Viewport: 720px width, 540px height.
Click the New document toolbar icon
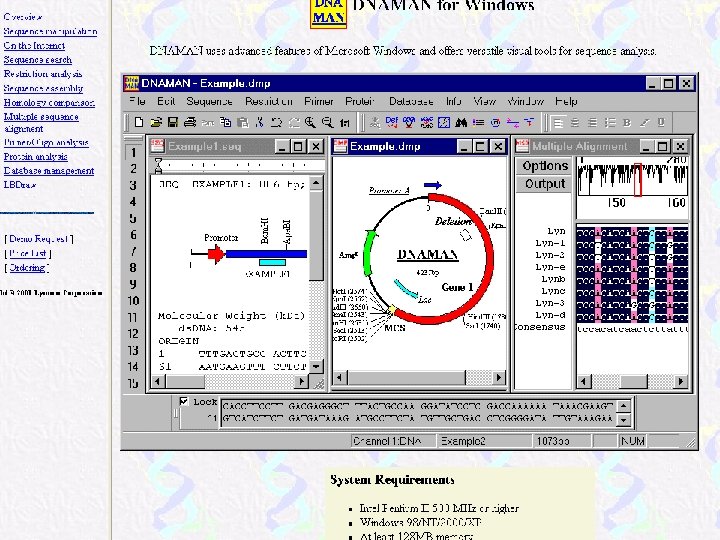pos(139,122)
